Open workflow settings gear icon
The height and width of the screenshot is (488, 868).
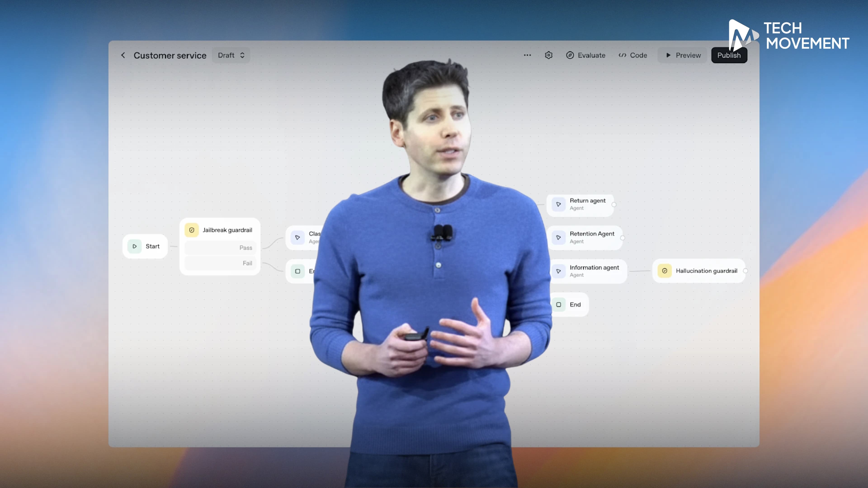(x=549, y=55)
